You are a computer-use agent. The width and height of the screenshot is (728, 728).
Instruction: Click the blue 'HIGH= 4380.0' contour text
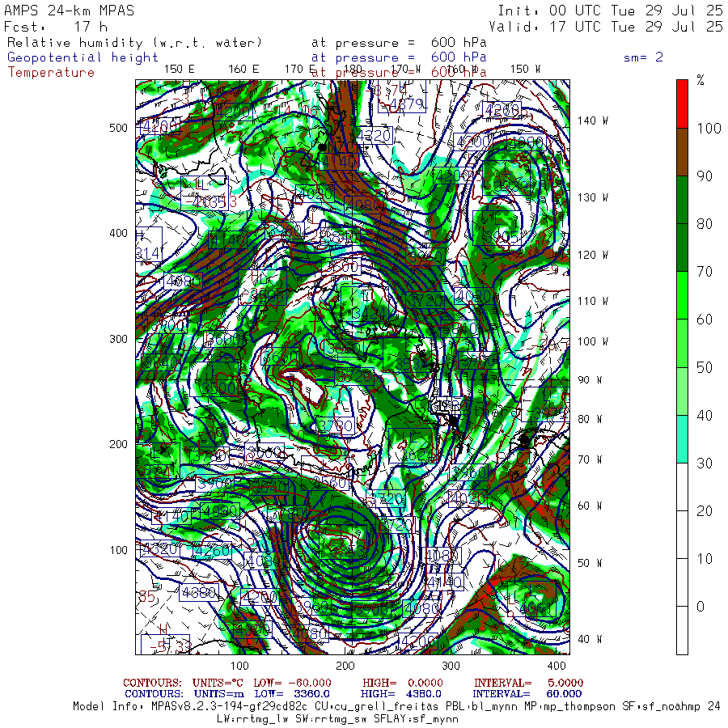pos(400,694)
